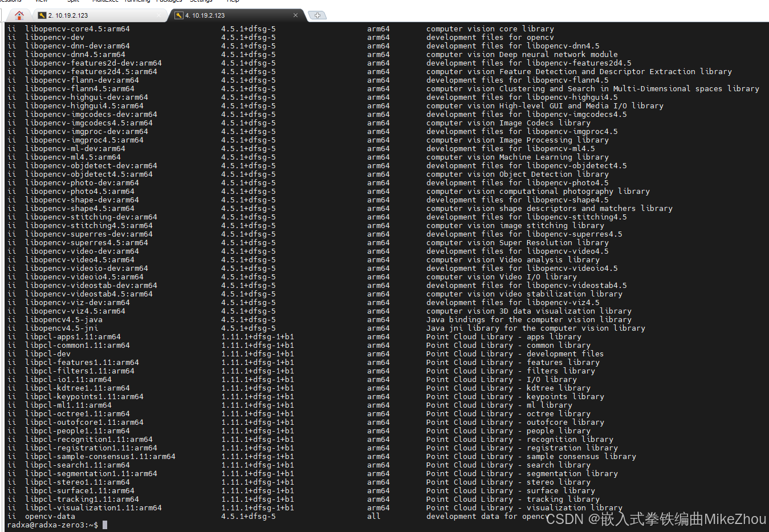Click package name 'libpcl-features1.11:arm64'
Image resolution: width=769 pixels, height=532 pixels.
coord(82,362)
